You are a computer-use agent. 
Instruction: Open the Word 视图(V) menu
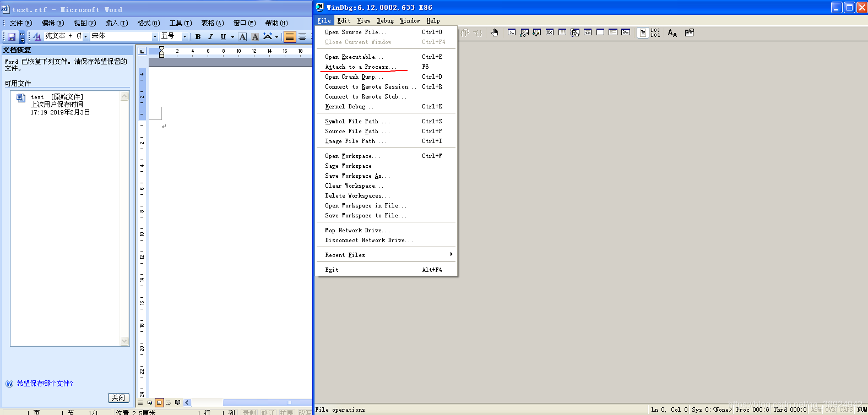[x=85, y=23]
